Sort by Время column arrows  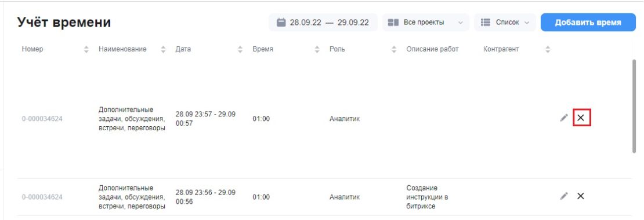[x=317, y=50]
